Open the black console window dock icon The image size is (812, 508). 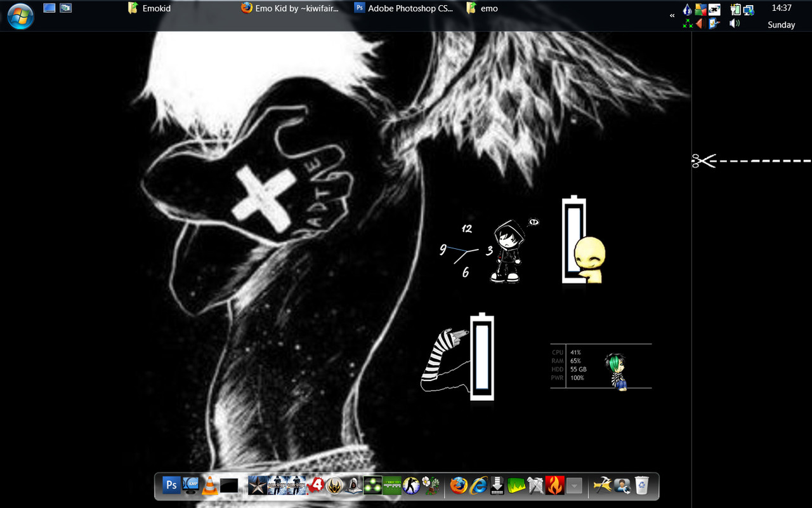pos(229,486)
